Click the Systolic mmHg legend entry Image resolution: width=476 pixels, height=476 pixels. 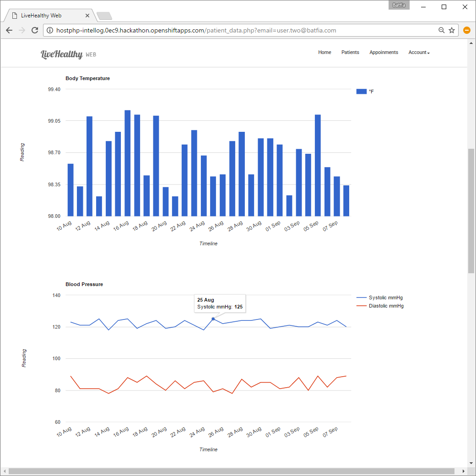(380, 297)
